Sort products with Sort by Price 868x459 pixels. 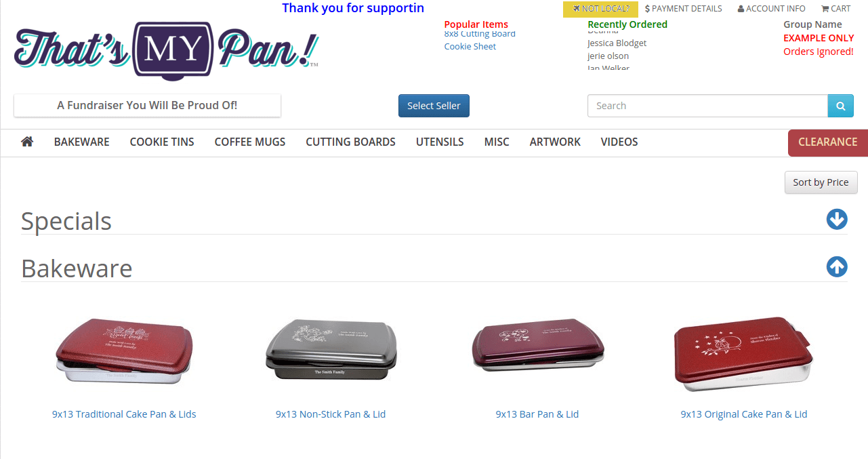[821, 182]
